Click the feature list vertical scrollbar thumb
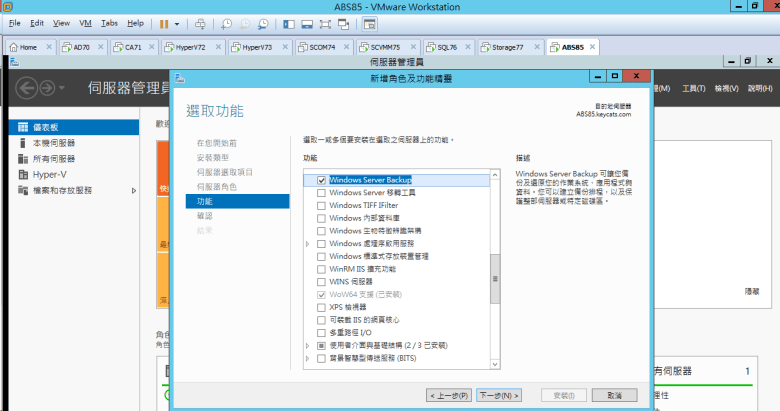780x411 pixels. [x=492, y=278]
